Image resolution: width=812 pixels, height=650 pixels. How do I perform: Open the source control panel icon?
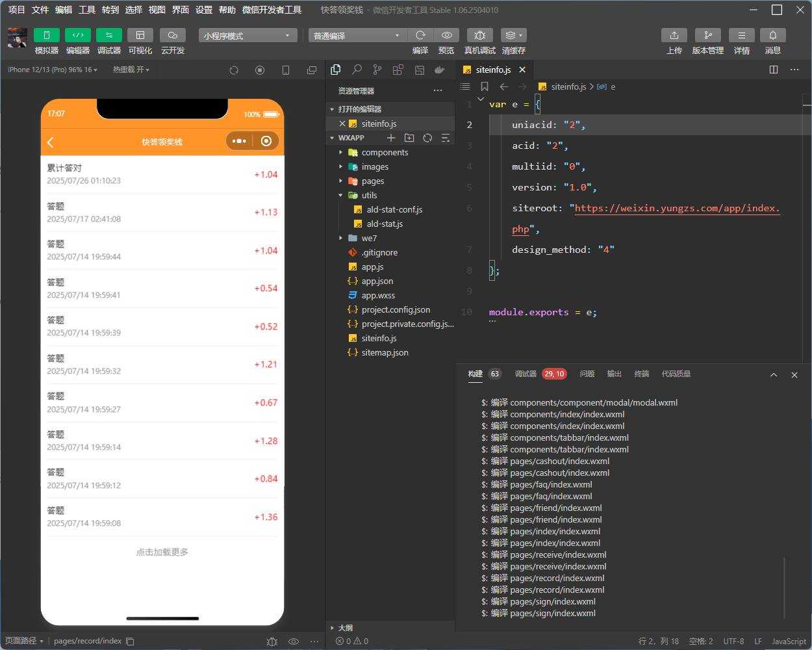pyautogui.click(x=377, y=70)
